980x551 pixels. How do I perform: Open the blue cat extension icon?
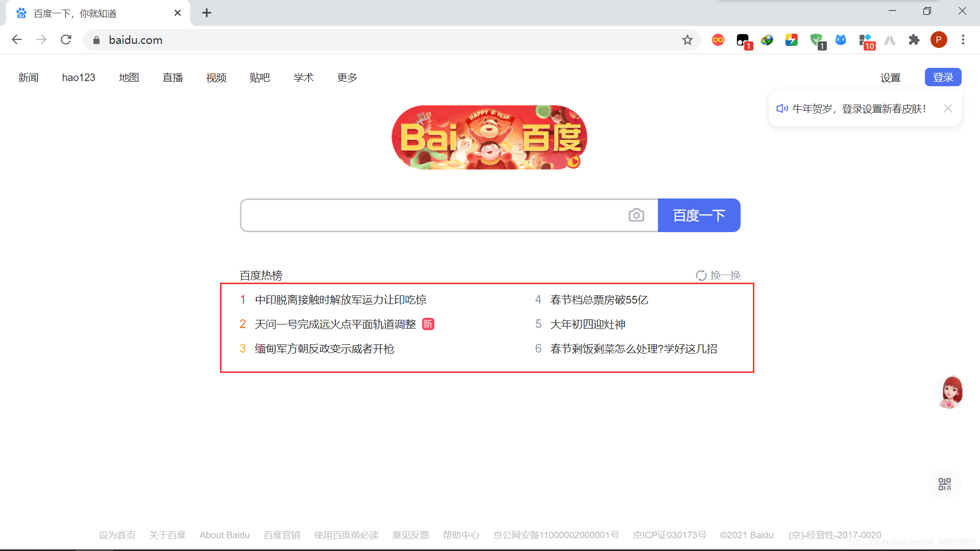[840, 39]
